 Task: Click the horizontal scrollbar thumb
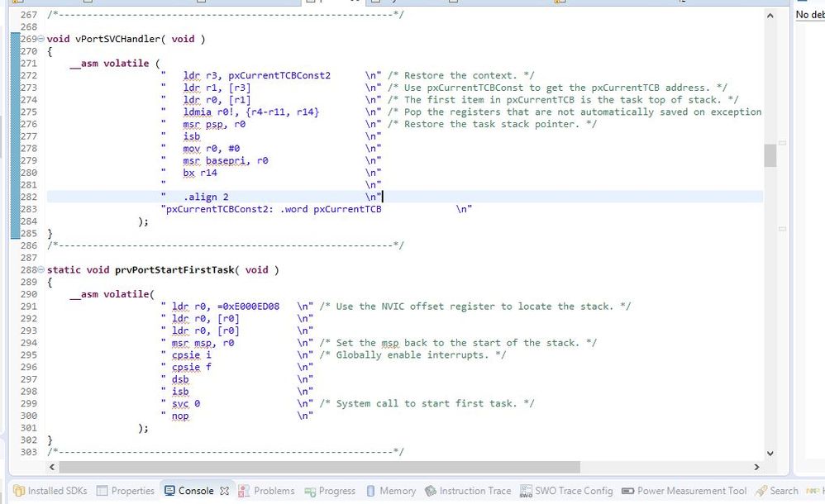pyautogui.click(x=319, y=467)
